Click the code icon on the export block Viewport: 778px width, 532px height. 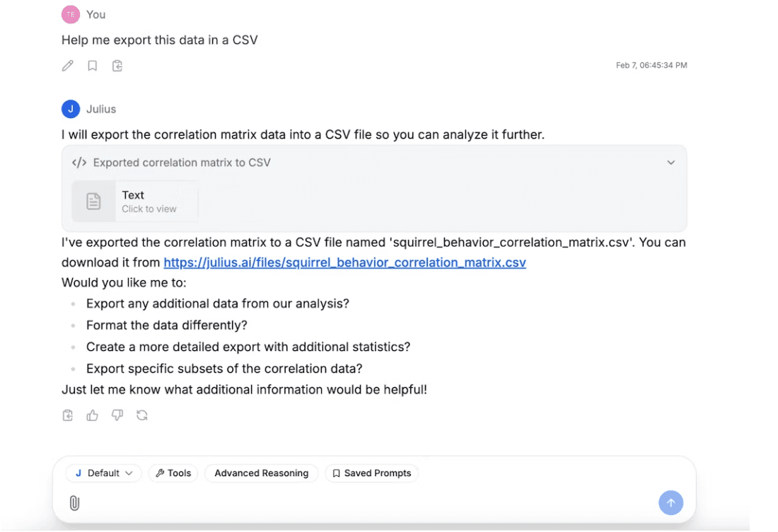point(80,162)
